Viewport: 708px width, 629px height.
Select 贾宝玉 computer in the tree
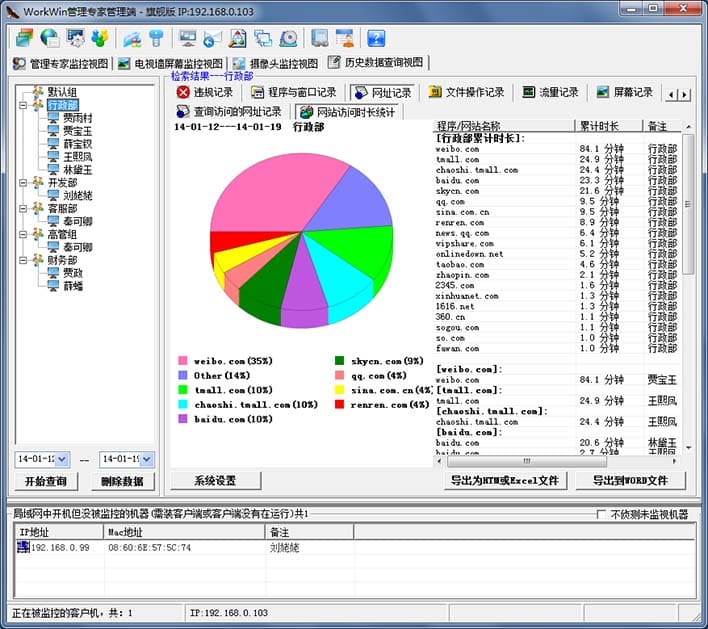tap(77, 131)
